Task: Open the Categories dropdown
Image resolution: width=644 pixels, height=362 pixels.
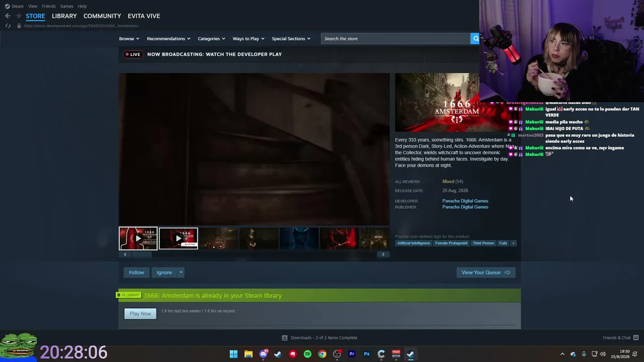Action: coord(211,39)
